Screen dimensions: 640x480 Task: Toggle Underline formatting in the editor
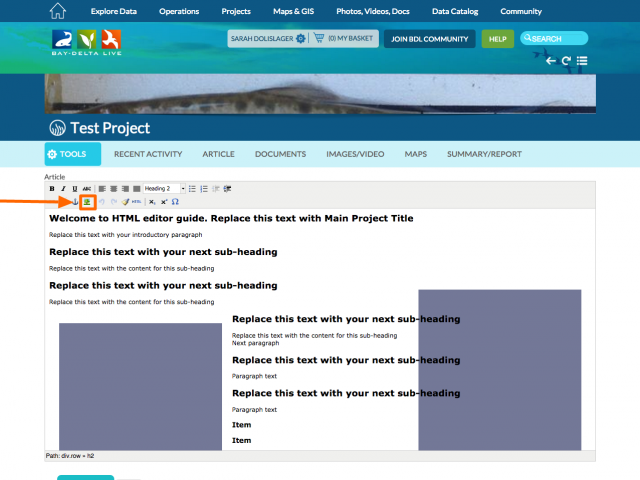tap(74, 188)
